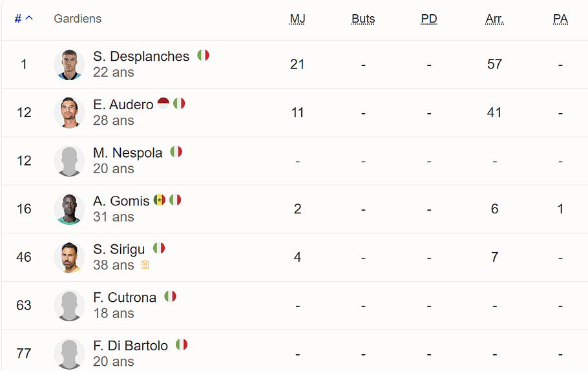Click the Italian flag beside F. Di Bartolo
This screenshot has width=588, height=371.
[x=182, y=344]
